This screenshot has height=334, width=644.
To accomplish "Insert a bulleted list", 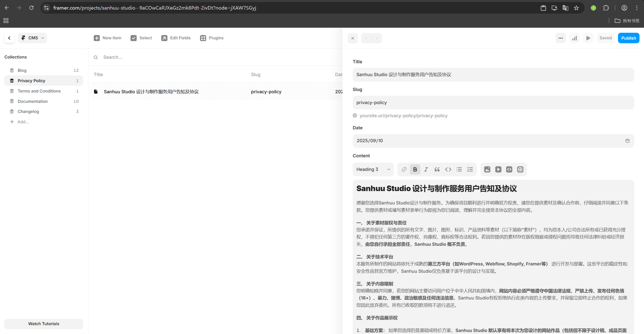I will tap(459, 169).
